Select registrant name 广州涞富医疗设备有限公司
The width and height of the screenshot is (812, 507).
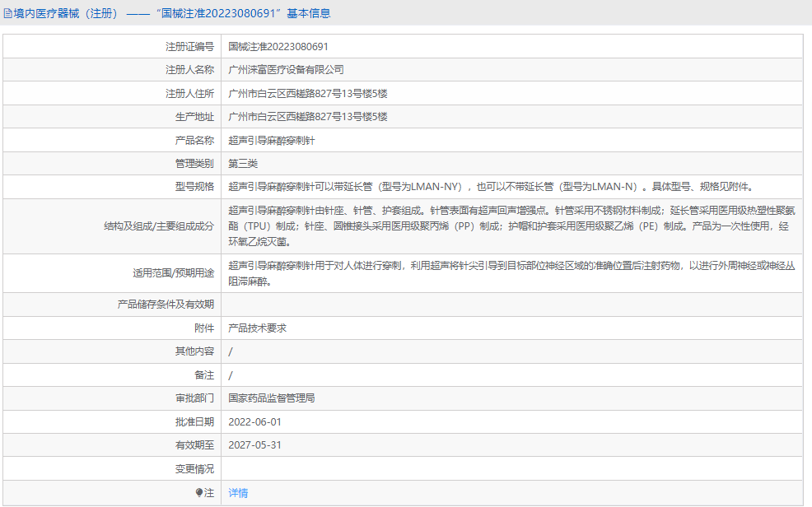pyautogui.click(x=286, y=70)
